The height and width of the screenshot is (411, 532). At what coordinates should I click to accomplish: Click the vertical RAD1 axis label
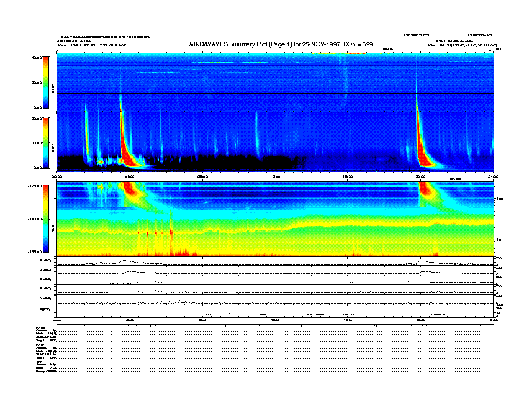tap(53, 148)
